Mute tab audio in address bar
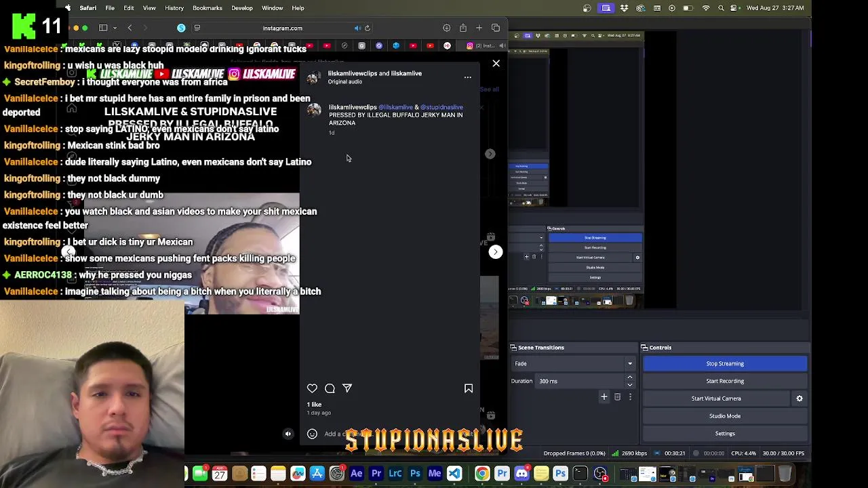The image size is (868, 488). coord(357,28)
